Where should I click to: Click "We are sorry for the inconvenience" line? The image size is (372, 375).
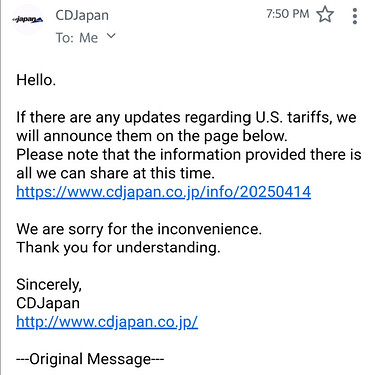coord(139,229)
